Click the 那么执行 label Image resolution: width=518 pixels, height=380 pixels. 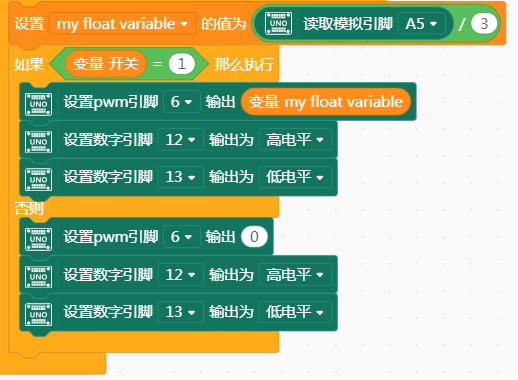point(244,64)
